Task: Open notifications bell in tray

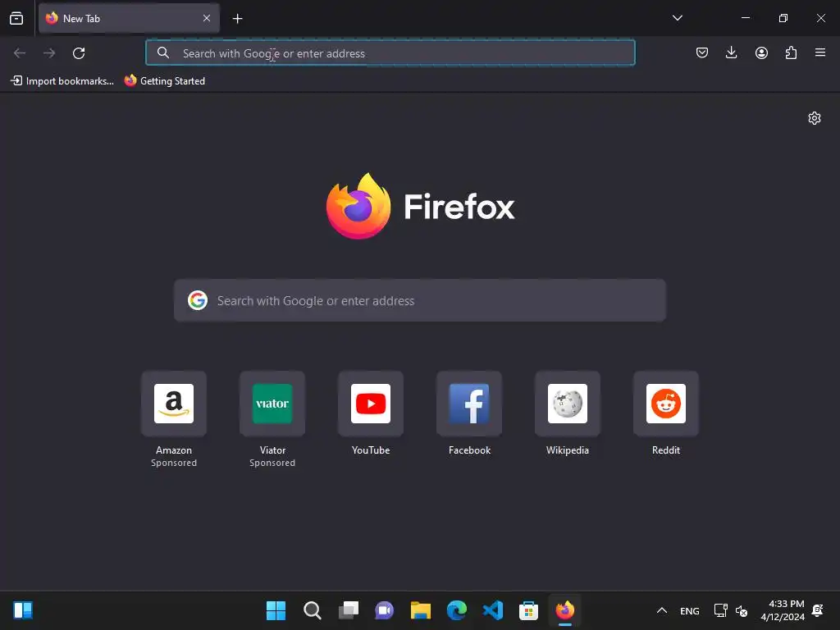Action: coord(818,610)
